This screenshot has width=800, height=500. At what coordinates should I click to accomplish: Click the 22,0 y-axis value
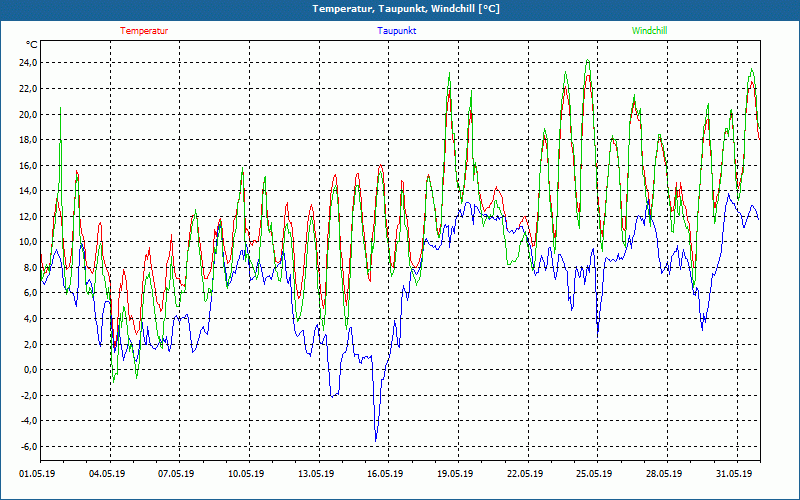pyautogui.click(x=28, y=88)
